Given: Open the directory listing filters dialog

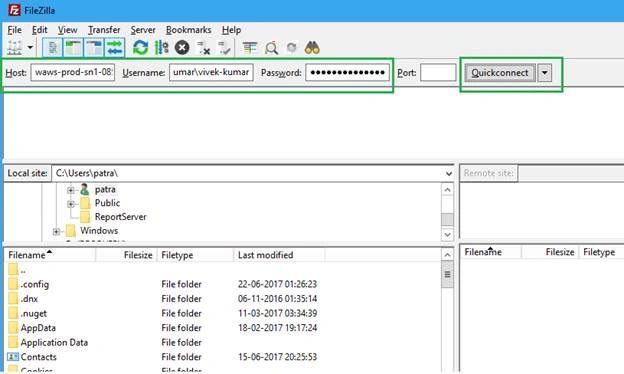Looking at the screenshot, I should [250, 48].
